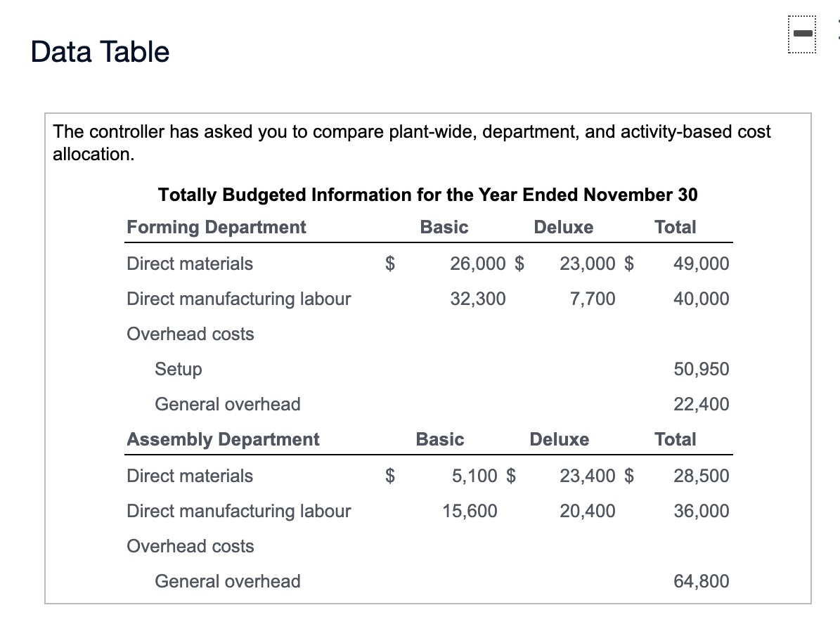Click the Totally Budgeted Information table title
Screen dimensions: 840x617
pos(428,195)
